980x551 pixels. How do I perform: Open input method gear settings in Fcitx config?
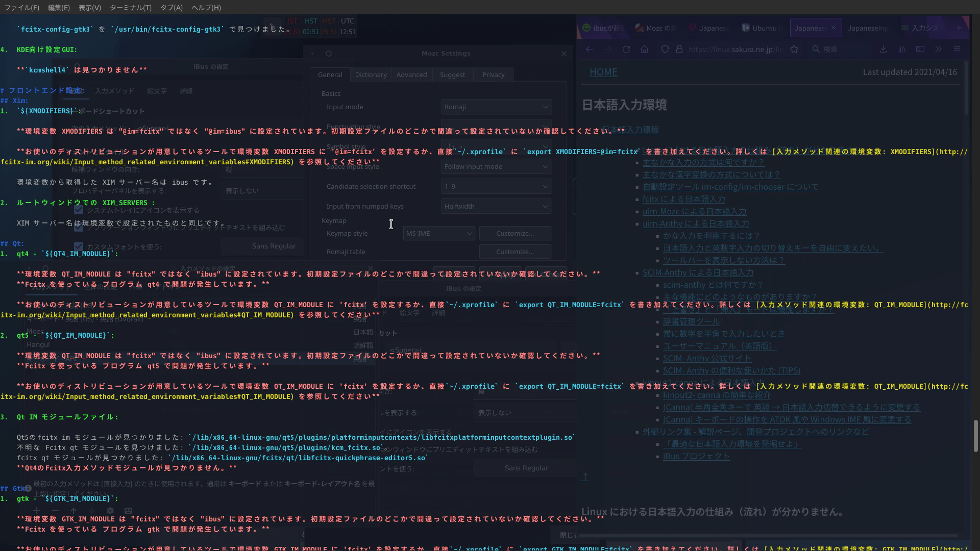(110, 510)
